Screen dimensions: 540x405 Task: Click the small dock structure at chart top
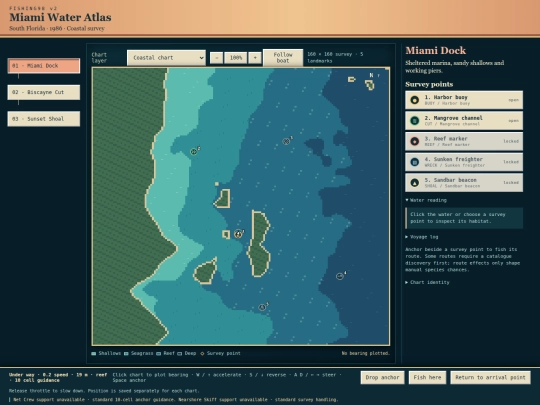(351, 79)
